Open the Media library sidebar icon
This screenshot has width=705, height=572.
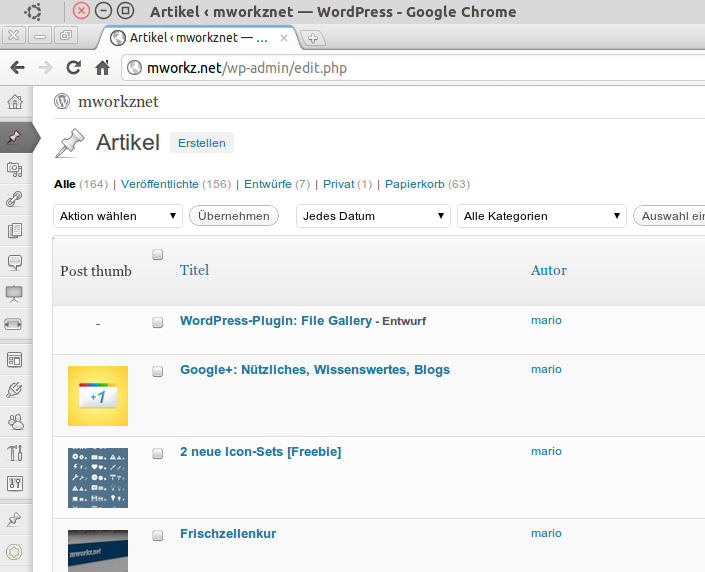15,169
